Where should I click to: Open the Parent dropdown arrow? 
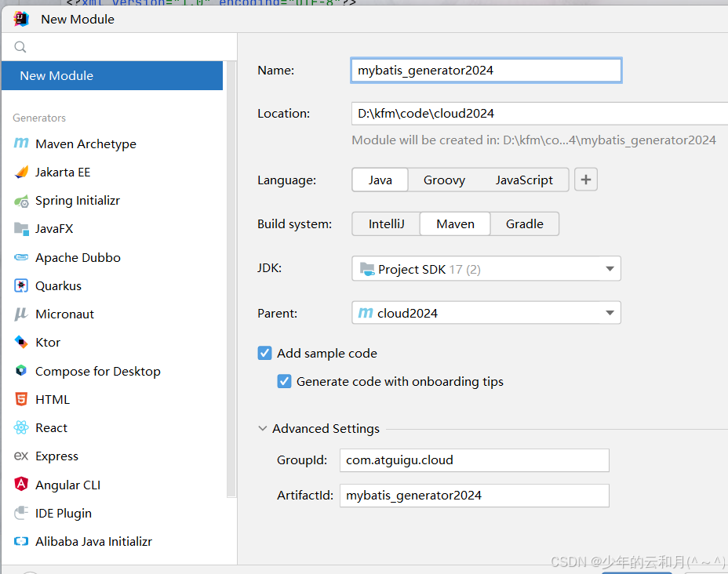pos(610,313)
